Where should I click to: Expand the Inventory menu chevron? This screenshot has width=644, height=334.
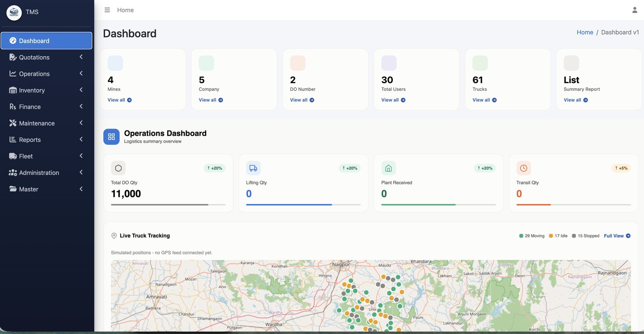coord(81,90)
